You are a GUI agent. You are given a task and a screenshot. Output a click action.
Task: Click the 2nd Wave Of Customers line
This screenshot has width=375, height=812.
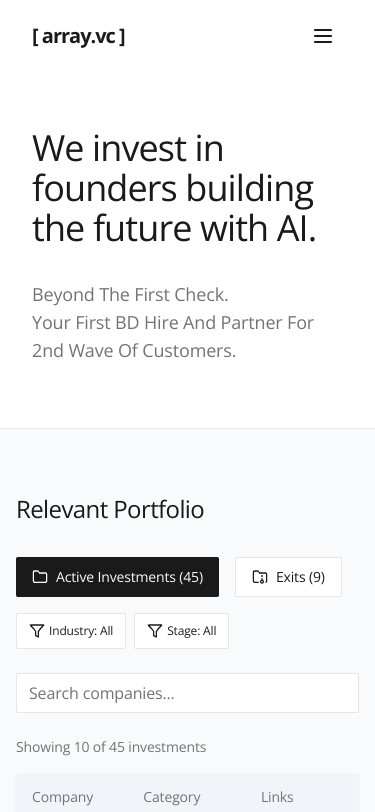134,351
